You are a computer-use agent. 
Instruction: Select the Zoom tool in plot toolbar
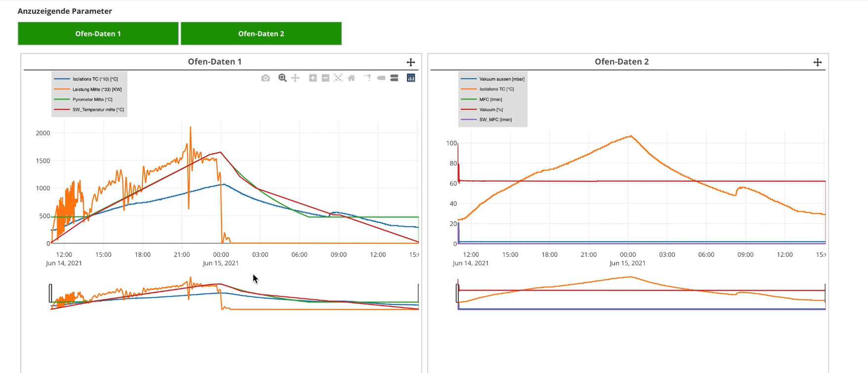[282, 78]
